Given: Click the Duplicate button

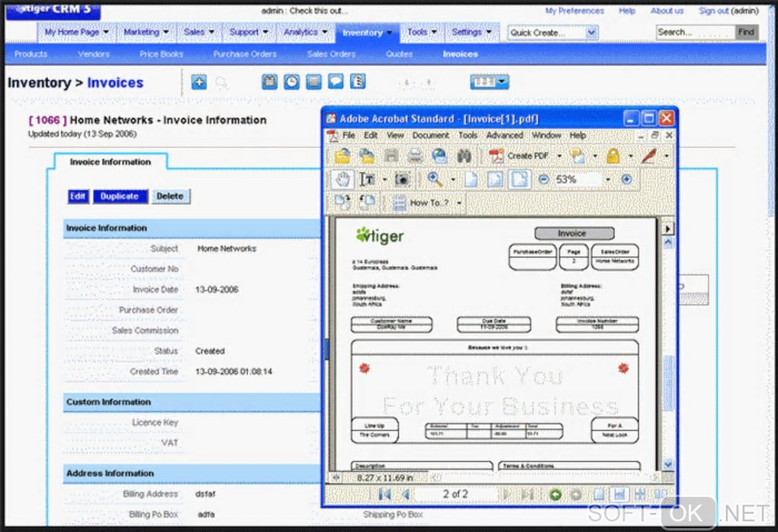Looking at the screenshot, I should 120,197.
